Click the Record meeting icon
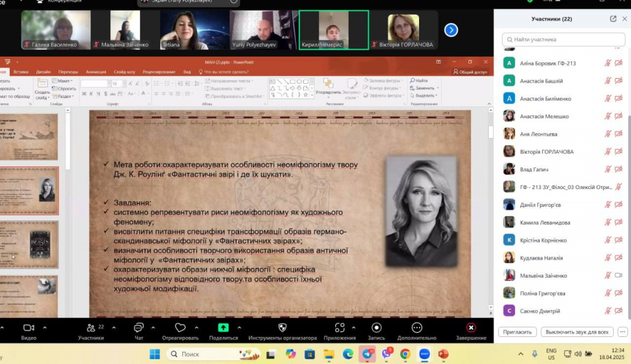The width and height of the screenshot is (631, 364). 377,328
